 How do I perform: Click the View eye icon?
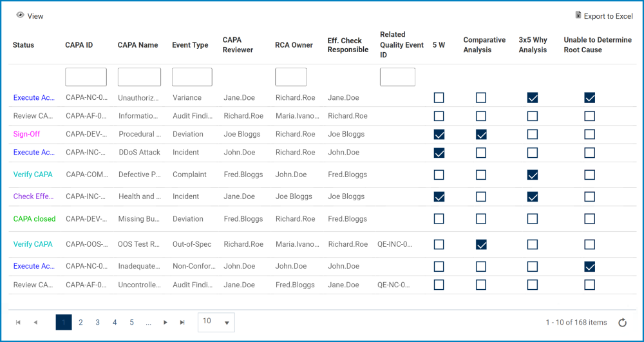point(20,15)
